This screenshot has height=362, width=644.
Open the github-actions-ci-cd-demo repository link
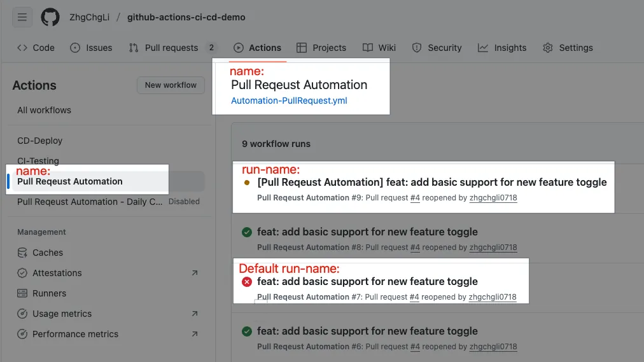[x=186, y=17]
